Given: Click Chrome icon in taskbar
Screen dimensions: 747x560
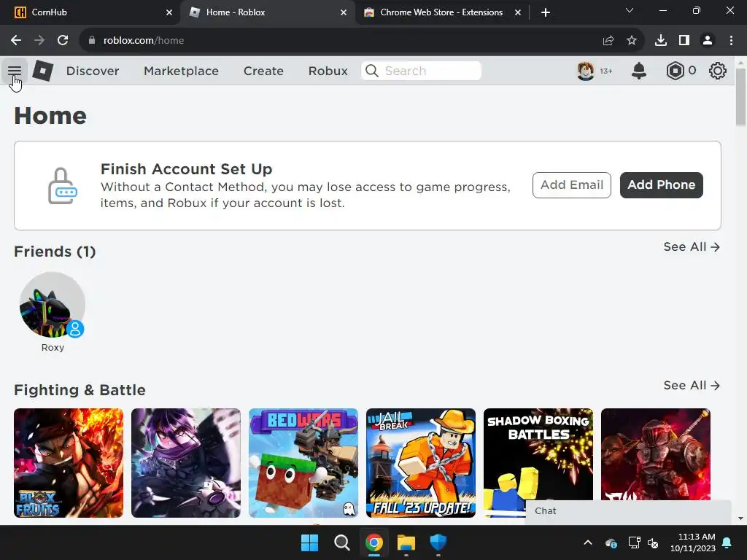Looking at the screenshot, I should click(x=374, y=542).
